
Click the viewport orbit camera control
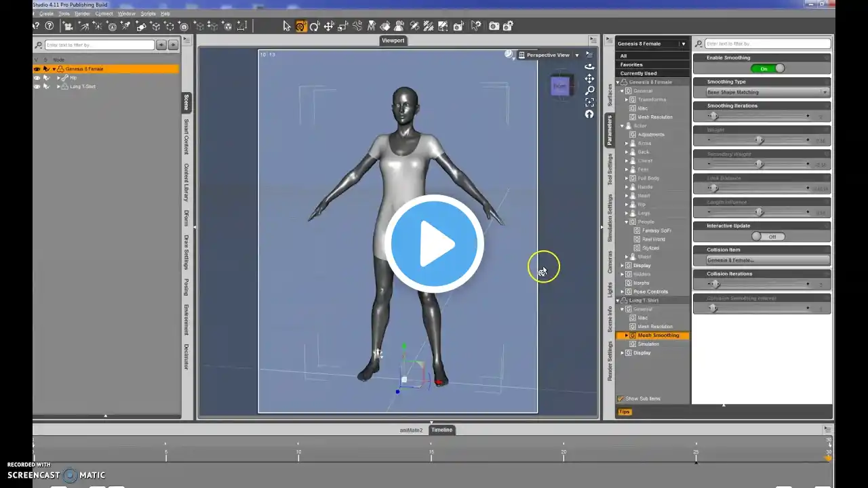pyautogui.click(x=589, y=66)
